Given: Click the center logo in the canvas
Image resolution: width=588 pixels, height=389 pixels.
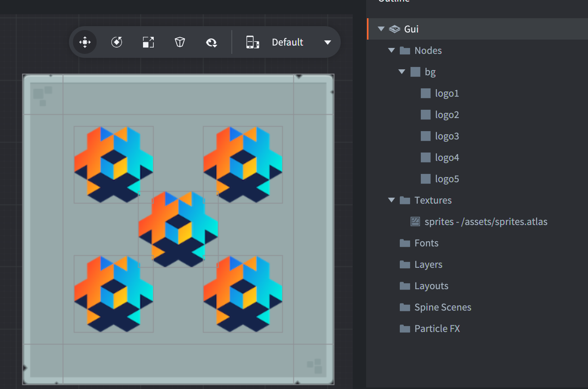Looking at the screenshot, I should click(x=178, y=229).
